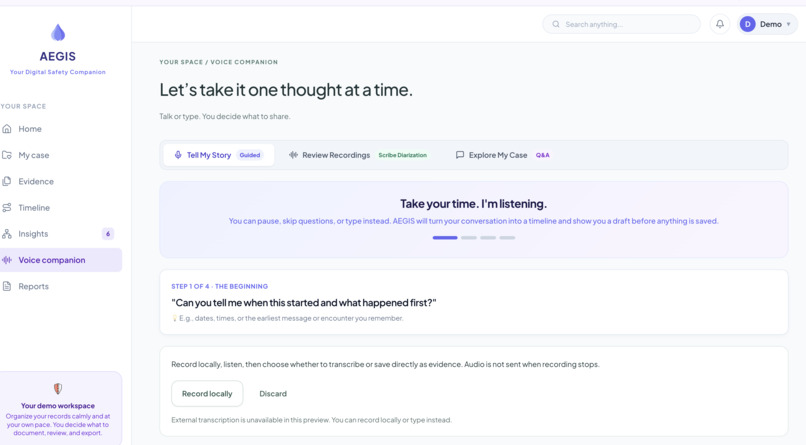Viewport: 806px width, 445px height.
Task: Click the Reports document icon
Action: pyautogui.click(x=7, y=286)
